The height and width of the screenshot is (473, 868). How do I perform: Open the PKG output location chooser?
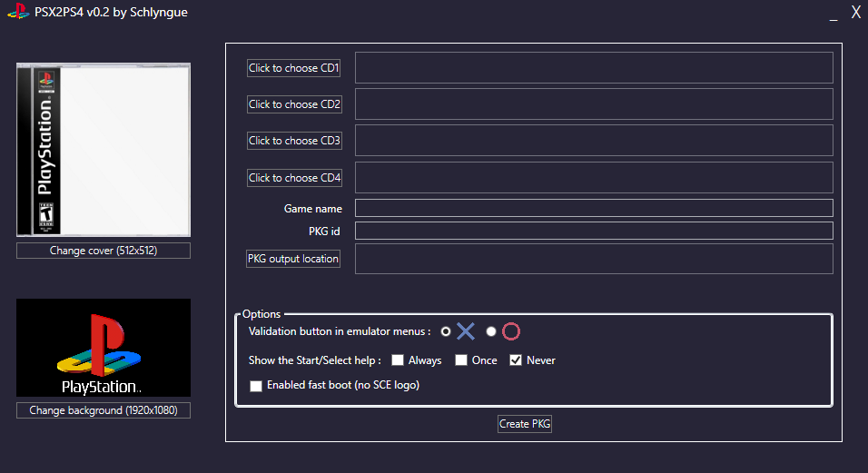(x=293, y=259)
